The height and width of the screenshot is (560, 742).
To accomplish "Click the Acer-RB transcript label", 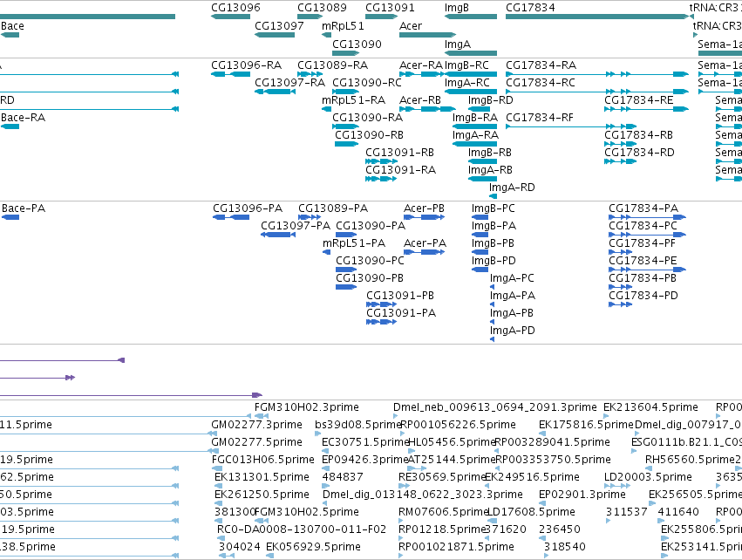I will point(420,100).
